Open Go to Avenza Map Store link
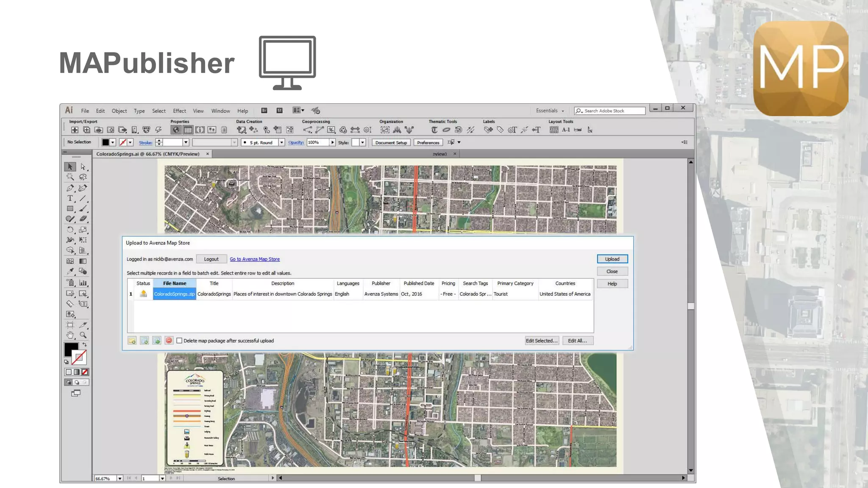This screenshot has width=868, height=488. click(255, 259)
